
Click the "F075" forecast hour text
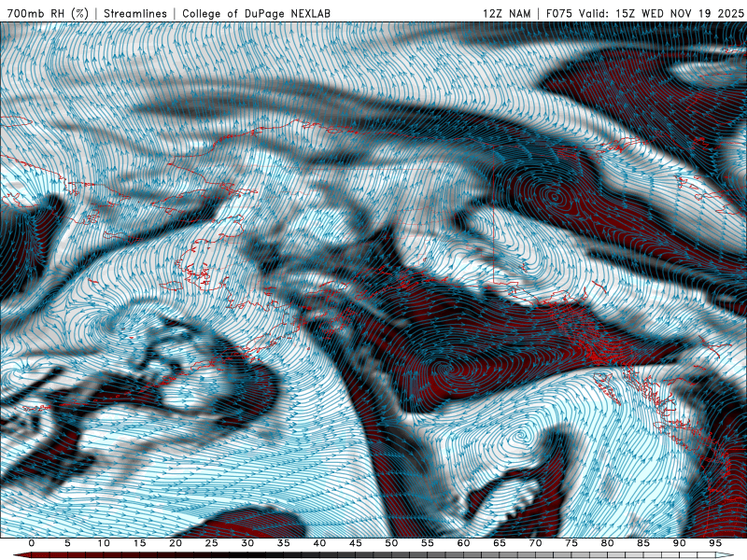(x=558, y=14)
